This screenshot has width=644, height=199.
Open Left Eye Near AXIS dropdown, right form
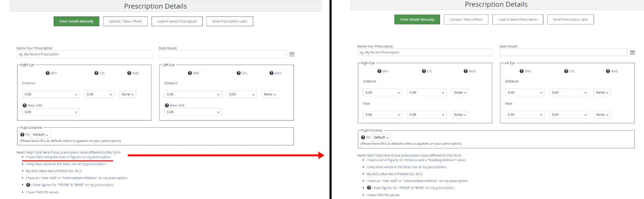click(x=602, y=115)
